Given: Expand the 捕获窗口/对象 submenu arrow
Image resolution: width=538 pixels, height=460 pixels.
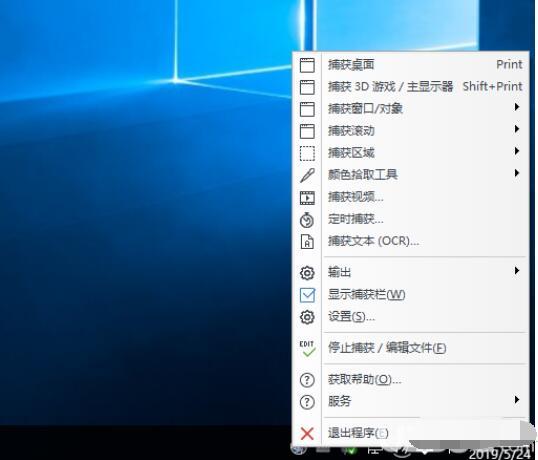Looking at the screenshot, I should (x=517, y=107).
